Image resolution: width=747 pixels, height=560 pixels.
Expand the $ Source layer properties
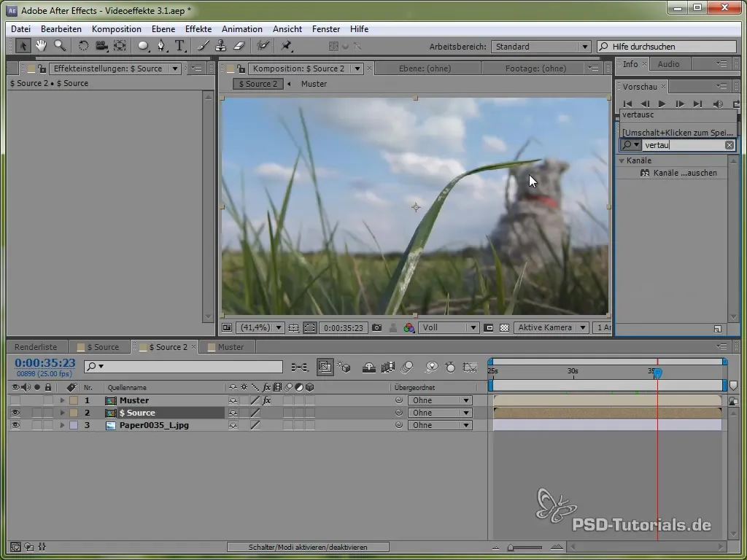pyautogui.click(x=62, y=413)
